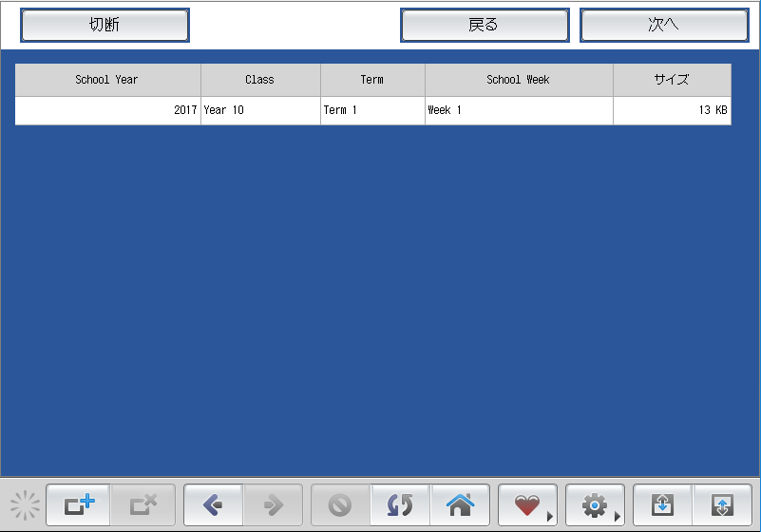Screen dimensions: 761x532
Task: Sort by the Class column header
Action: coord(260,80)
